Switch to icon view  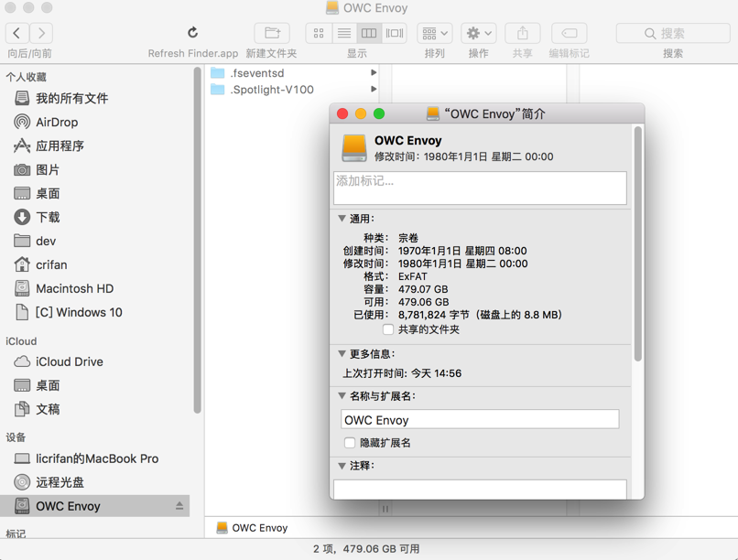tap(319, 33)
